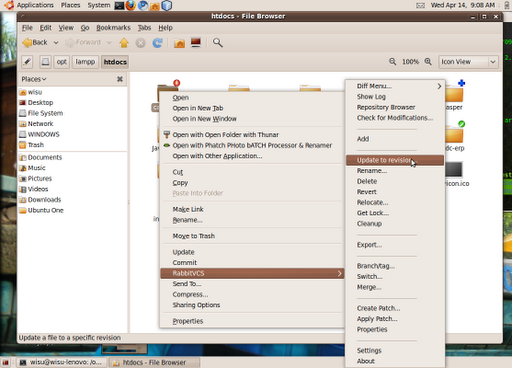Open the Bookmarks menu
Image resolution: width=512 pixels, height=368 pixels.
click(113, 28)
